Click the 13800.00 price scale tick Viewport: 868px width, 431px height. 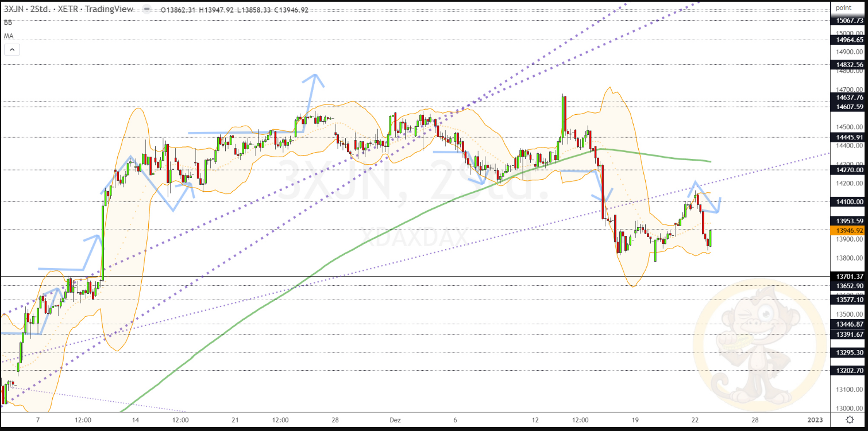[x=850, y=258]
